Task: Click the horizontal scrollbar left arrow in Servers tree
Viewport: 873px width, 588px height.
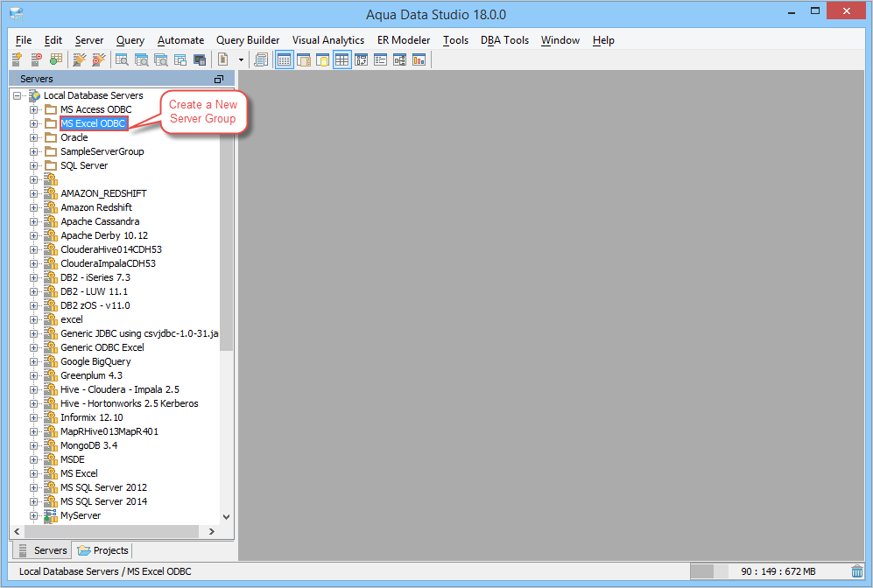Action: (17, 531)
